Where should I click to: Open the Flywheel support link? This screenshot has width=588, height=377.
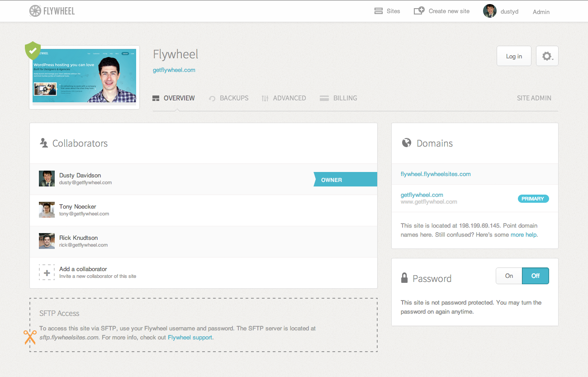190,338
